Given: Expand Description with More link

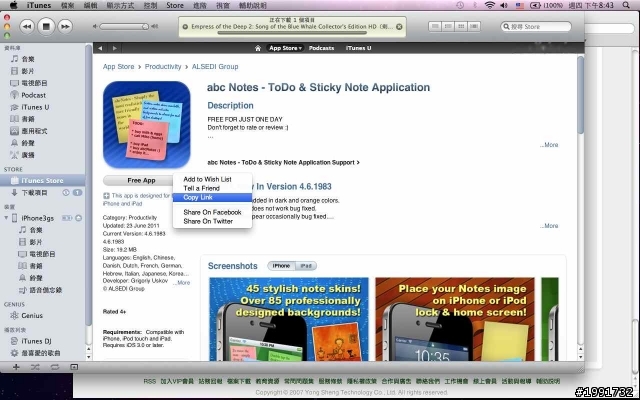Looking at the screenshot, I should pyautogui.click(x=549, y=145).
